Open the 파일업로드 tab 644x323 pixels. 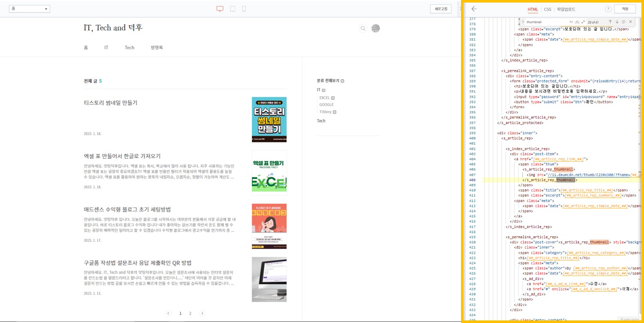[566, 9]
